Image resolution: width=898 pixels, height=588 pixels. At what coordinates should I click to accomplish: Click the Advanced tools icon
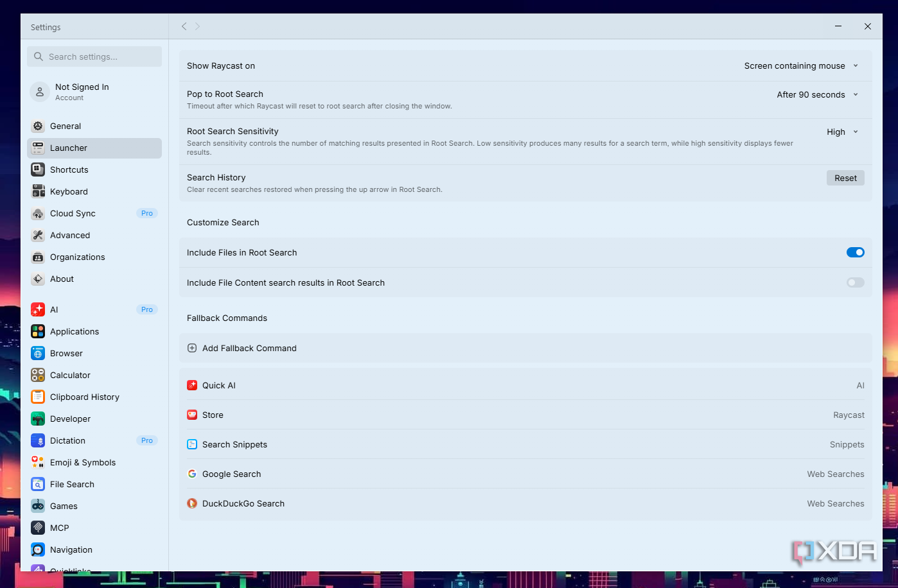(x=38, y=236)
